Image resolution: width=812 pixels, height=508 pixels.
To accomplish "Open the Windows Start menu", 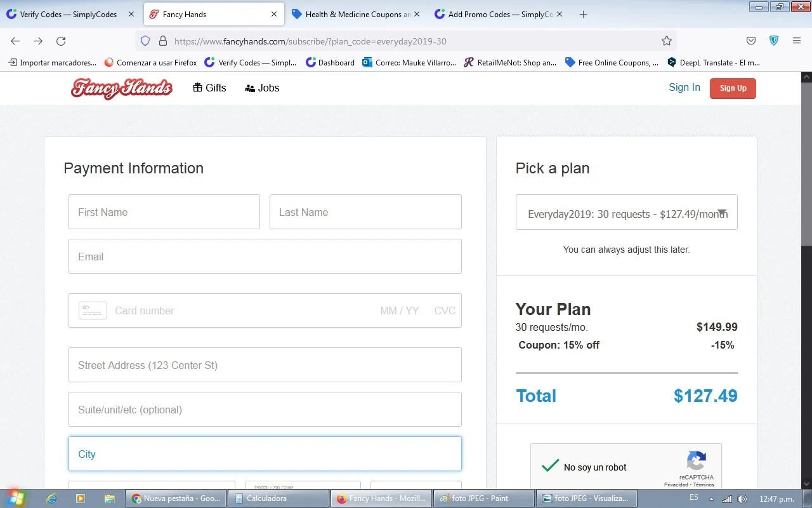I will [15, 498].
